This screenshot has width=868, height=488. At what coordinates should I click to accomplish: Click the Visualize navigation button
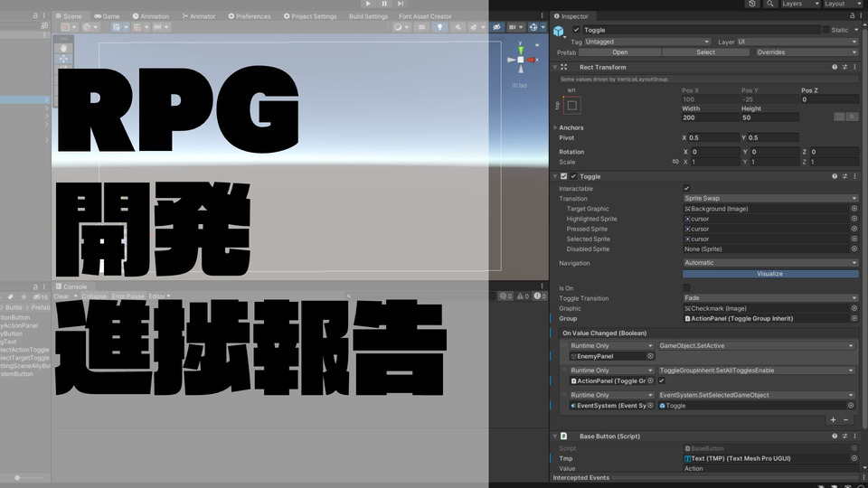coord(770,274)
